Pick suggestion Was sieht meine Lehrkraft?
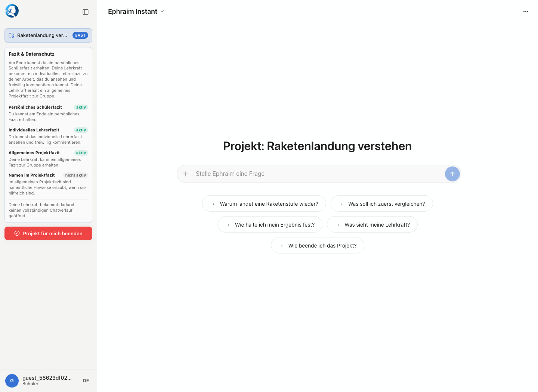Screen dimensions: 538x392 [372, 225]
